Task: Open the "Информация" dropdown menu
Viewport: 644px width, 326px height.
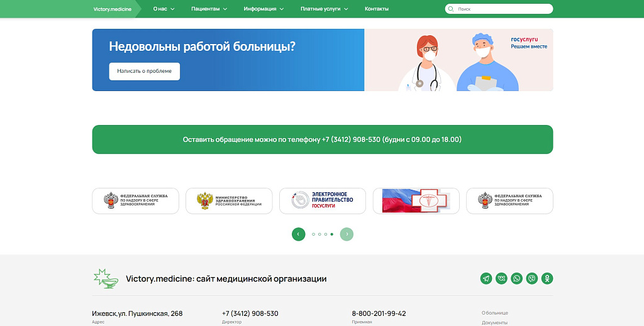Action: (264, 9)
